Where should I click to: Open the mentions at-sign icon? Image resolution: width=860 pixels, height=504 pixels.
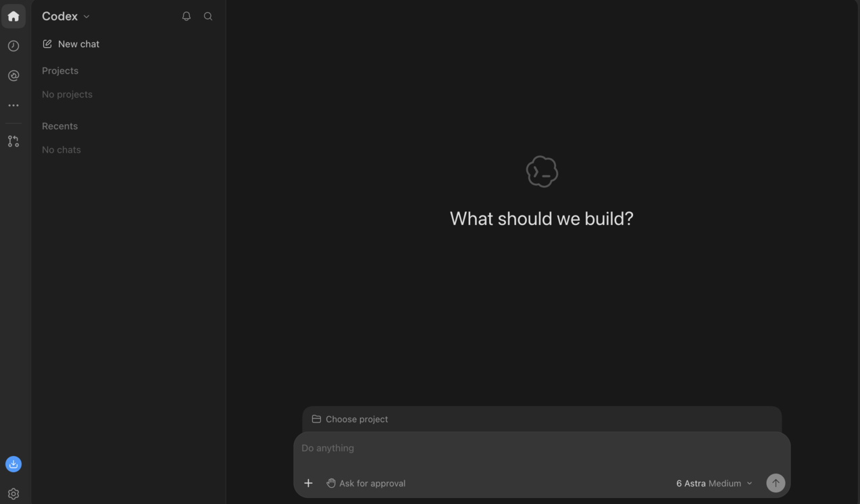point(14,76)
